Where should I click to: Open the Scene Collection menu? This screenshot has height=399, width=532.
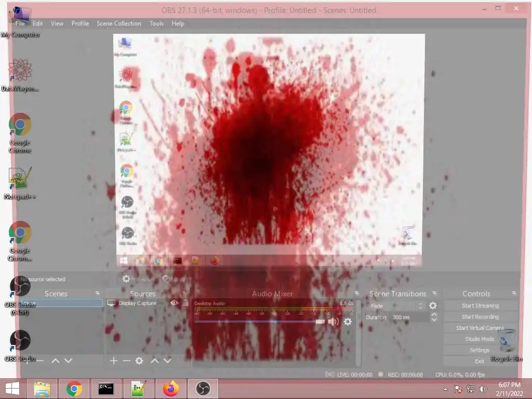[x=119, y=23]
